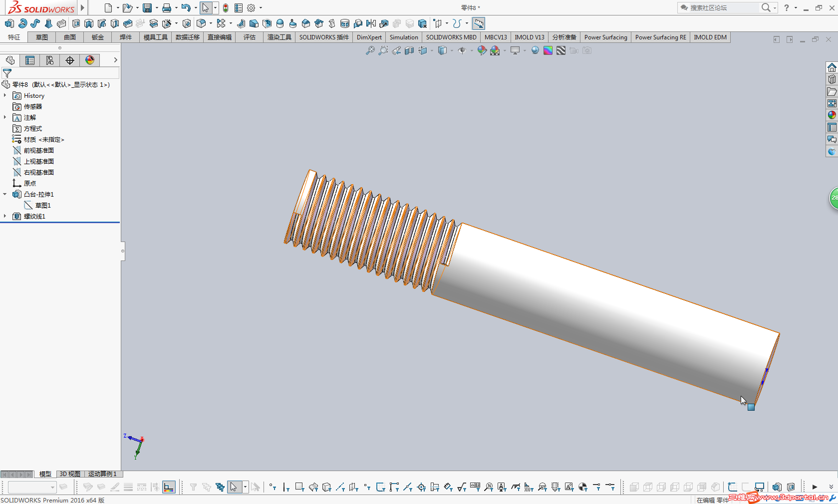The width and height of the screenshot is (838, 504).
Task: Open the Display Style dropdown arrow
Action: (452, 50)
